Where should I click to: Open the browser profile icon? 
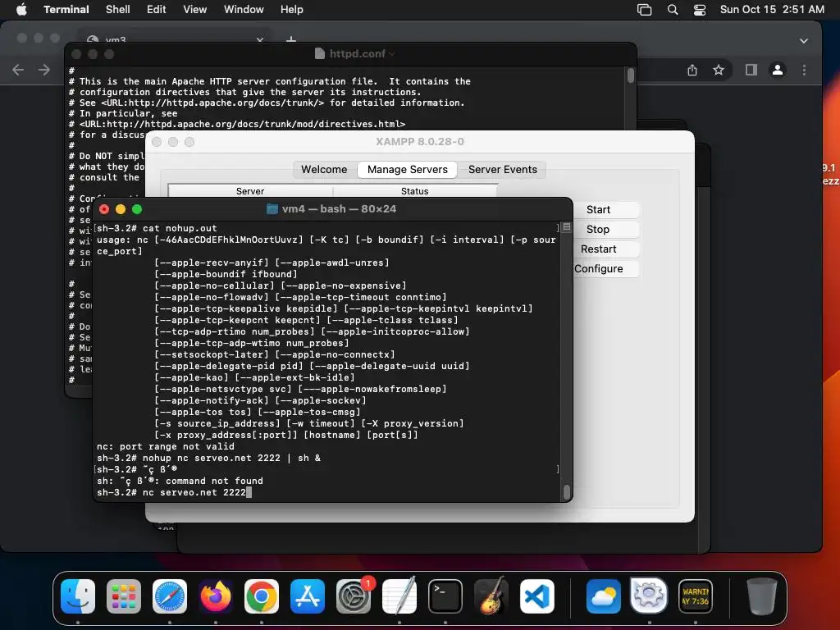[778, 70]
